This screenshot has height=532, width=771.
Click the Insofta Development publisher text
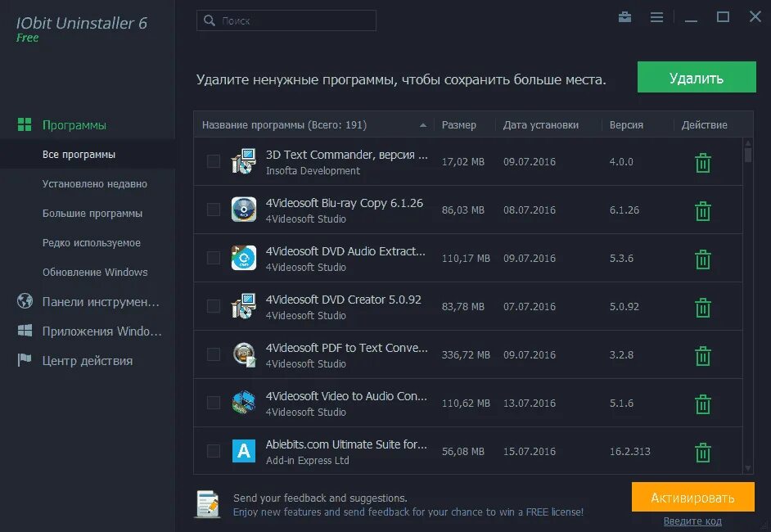tap(313, 170)
